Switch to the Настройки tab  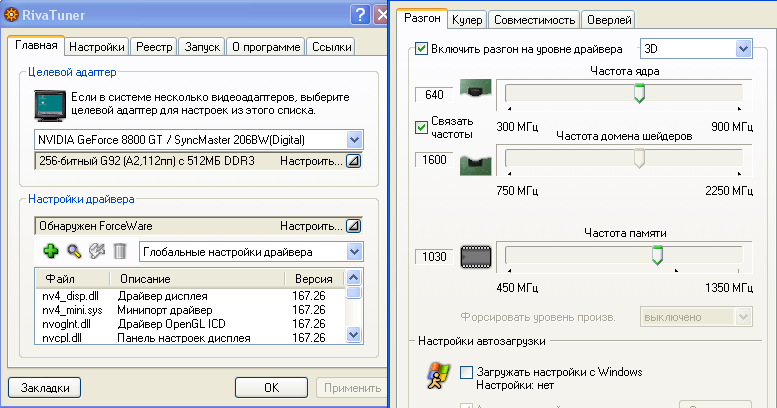point(97,47)
